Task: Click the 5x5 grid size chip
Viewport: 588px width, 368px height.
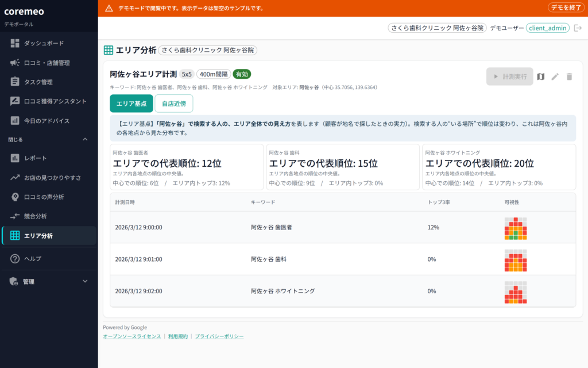Action: [x=187, y=74]
